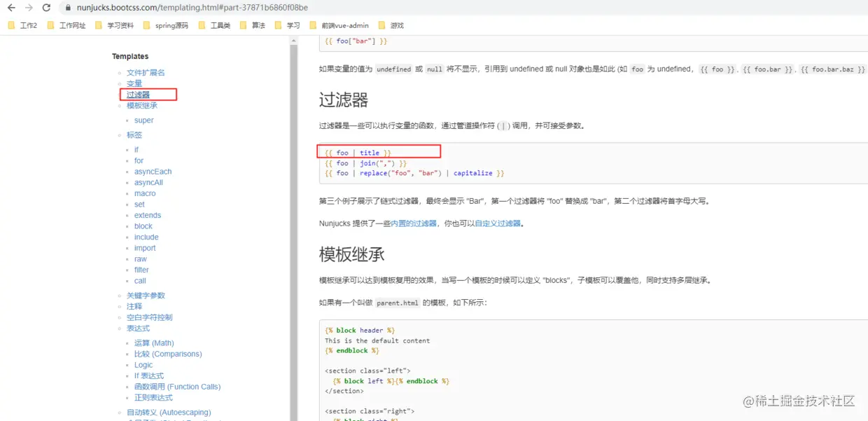Open 表达式 sidebar link
The width and height of the screenshot is (868, 421).
[x=138, y=329]
